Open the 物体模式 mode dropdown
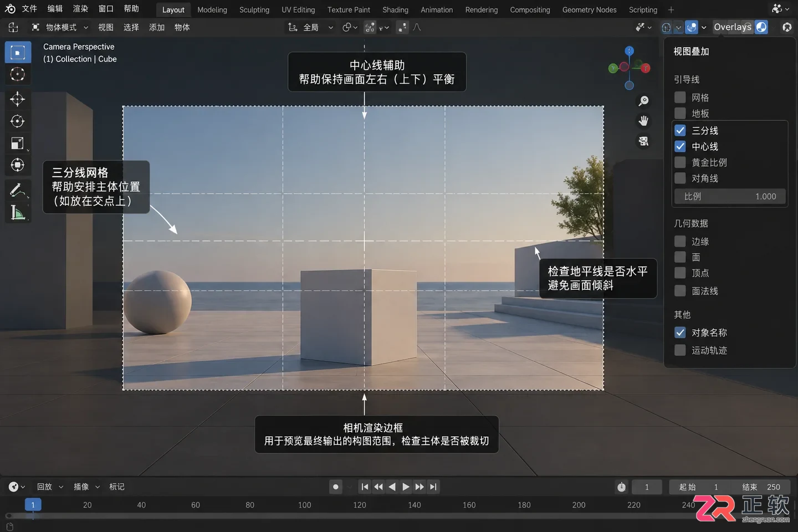Viewport: 798px width, 532px height. pos(60,27)
